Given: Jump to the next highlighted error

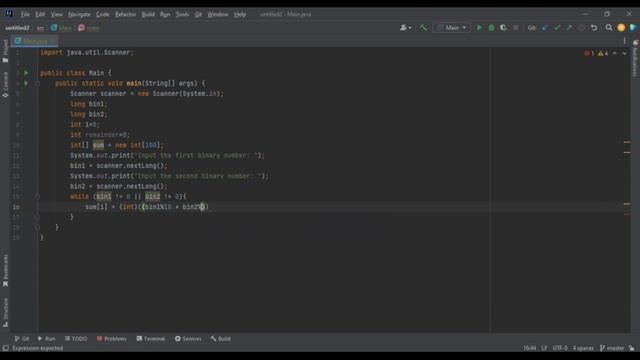Looking at the screenshot, I should tap(624, 53).
